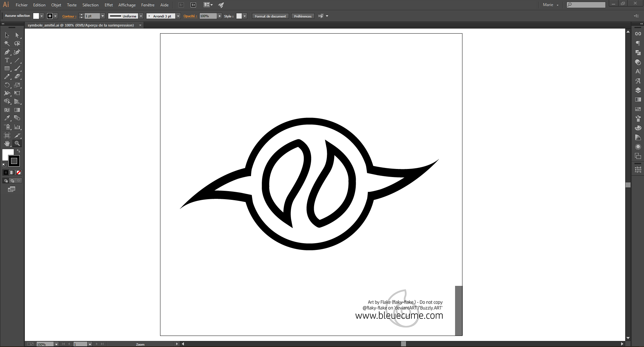The image size is (644, 347).
Task: Pick the Pencil tool
Action: point(7,77)
